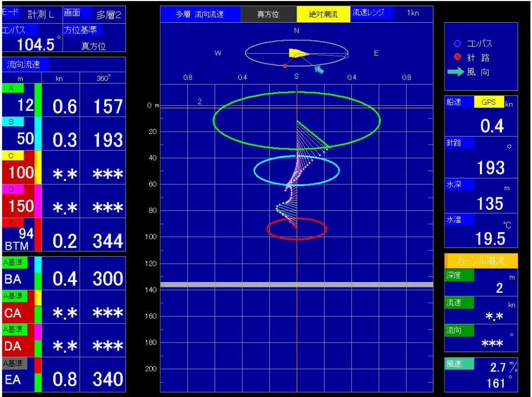Click the 水深 depth value 135
This screenshot has width=532, height=397.
(x=490, y=204)
